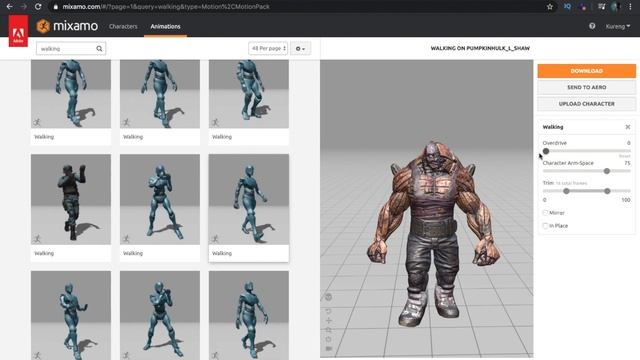Image resolution: width=640 pixels, height=360 pixels.
Task: Click the WALKING ON PUMPKINHULK_L_SHAW title
Action: (x=480, y=48)
